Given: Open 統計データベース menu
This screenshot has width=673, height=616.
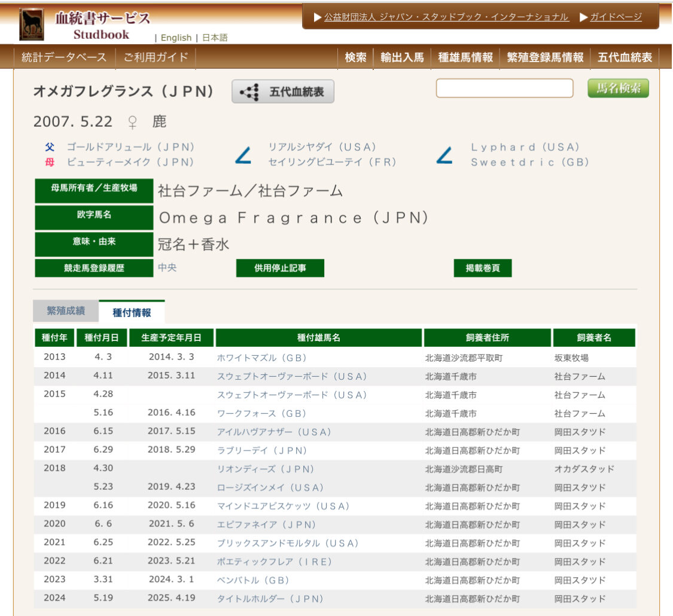Looking at the screenshot, I should pos(64,57).
